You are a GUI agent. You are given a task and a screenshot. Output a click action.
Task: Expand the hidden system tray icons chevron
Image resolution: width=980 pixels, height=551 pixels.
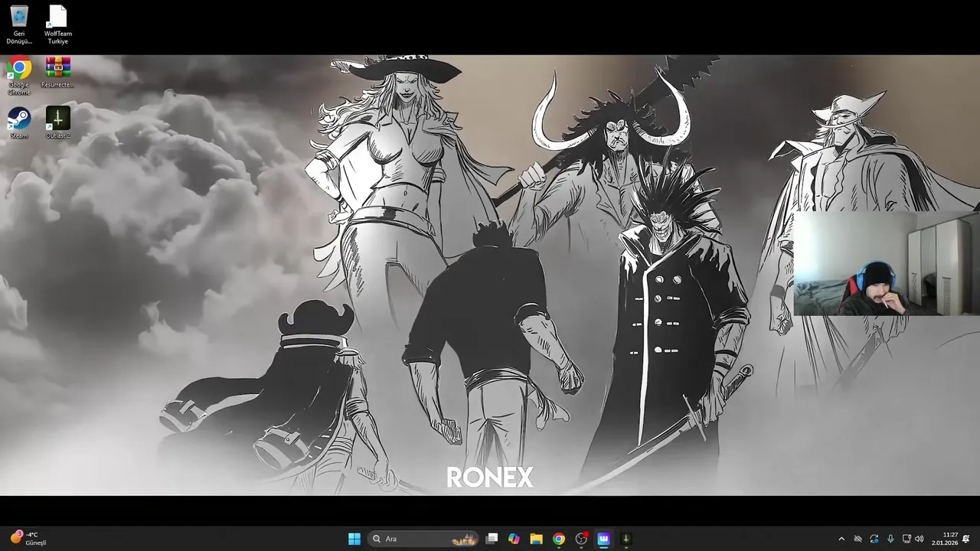click(841, 539)
